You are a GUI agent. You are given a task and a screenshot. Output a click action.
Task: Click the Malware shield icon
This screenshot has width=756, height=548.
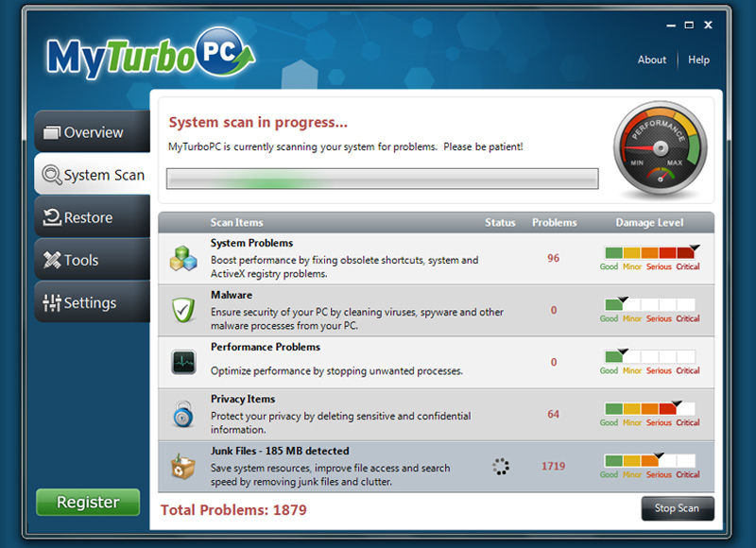[183, 310]
